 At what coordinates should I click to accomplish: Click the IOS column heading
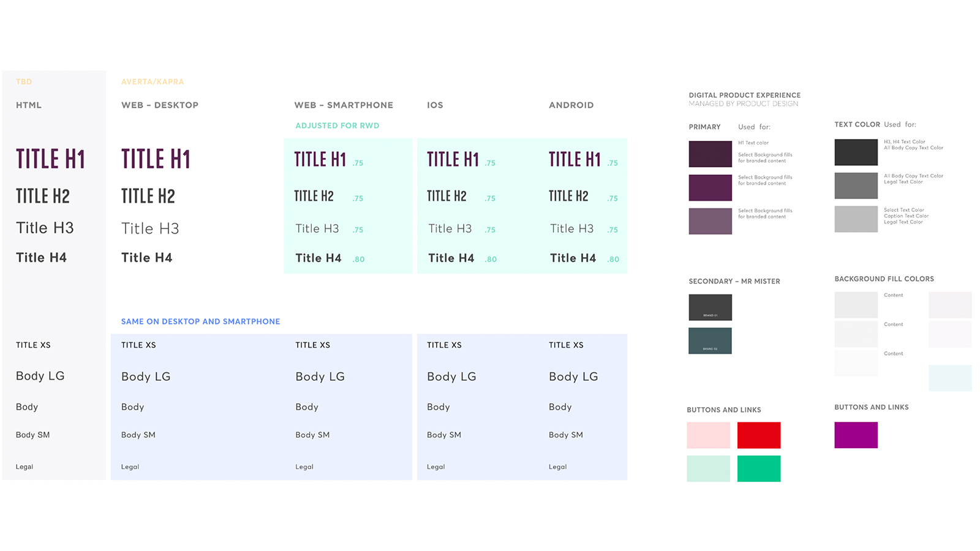(435, 105)
